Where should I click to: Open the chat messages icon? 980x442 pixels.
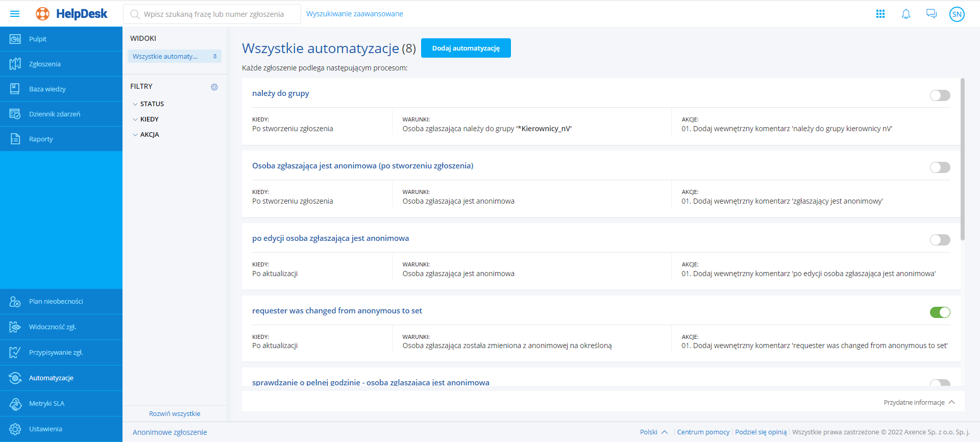(x=932, y=14)
